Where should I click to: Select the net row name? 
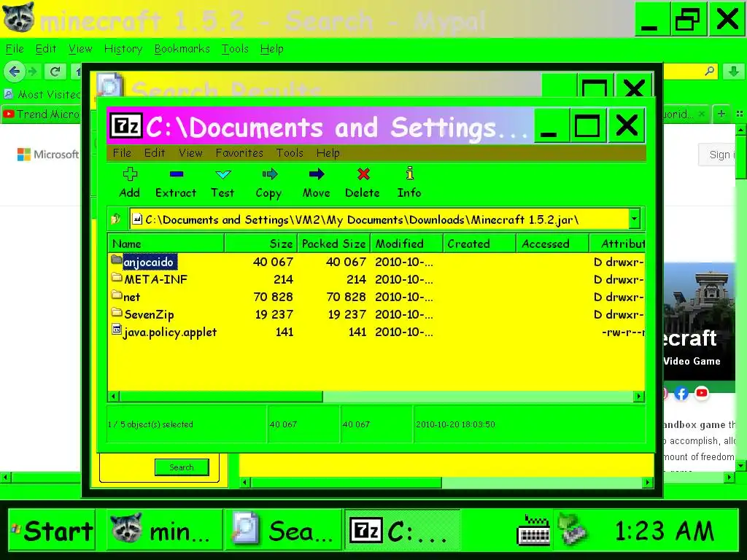coord(132,297)
